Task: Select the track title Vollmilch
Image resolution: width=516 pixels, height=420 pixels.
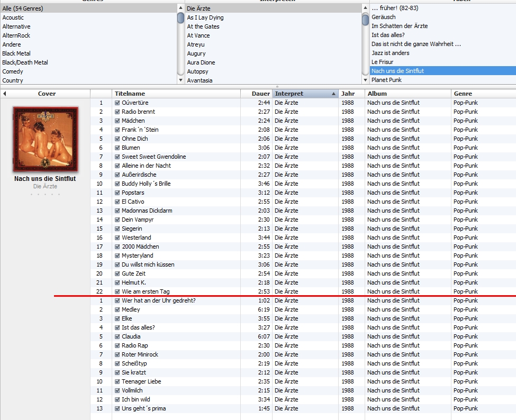Action: click(x=132, y=390)
